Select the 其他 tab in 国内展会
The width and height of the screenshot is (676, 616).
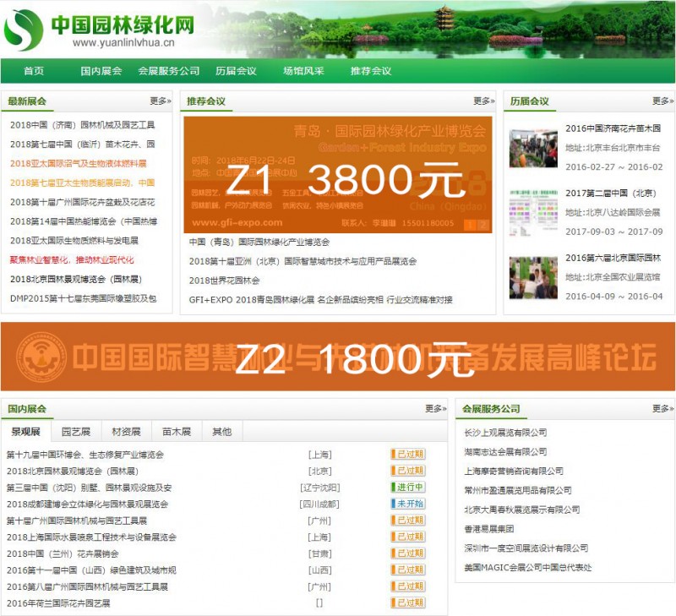(x=221, y=432)
